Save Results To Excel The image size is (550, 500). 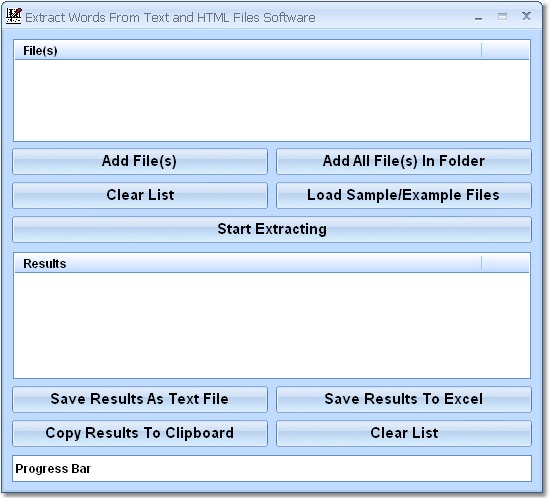pyautogui.click(x=404, y=399)
